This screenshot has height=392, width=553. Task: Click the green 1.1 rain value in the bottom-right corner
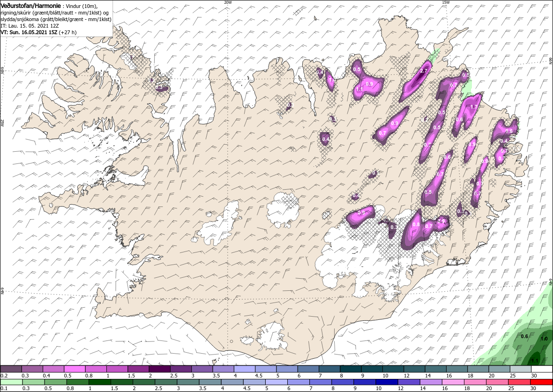point(535,361)
